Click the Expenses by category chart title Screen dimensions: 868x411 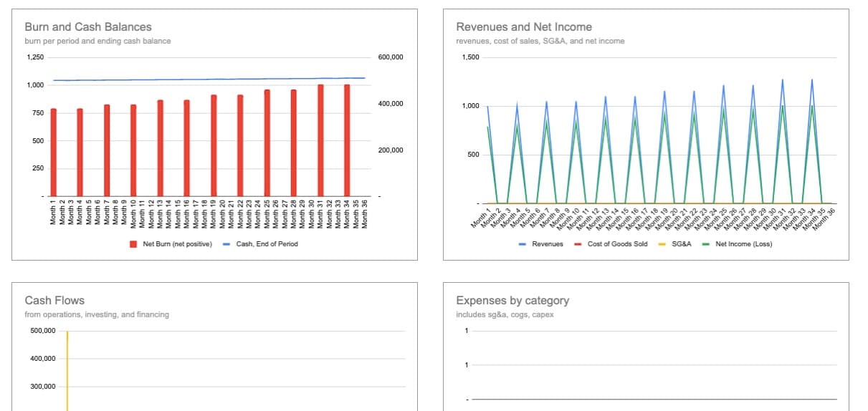(512, 301)
